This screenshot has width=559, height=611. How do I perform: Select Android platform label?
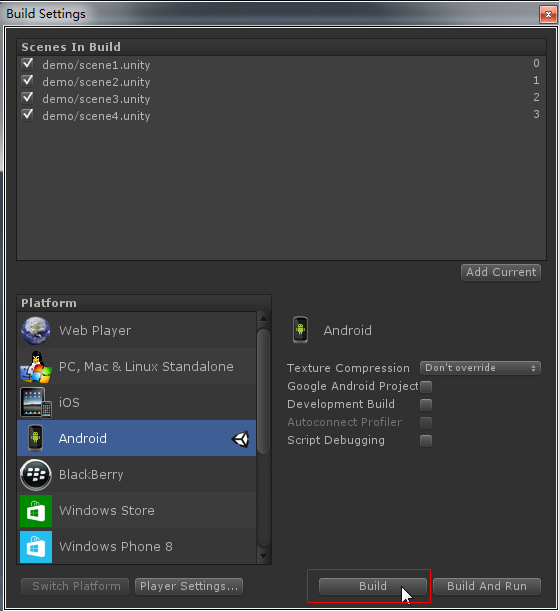point(83,438)
